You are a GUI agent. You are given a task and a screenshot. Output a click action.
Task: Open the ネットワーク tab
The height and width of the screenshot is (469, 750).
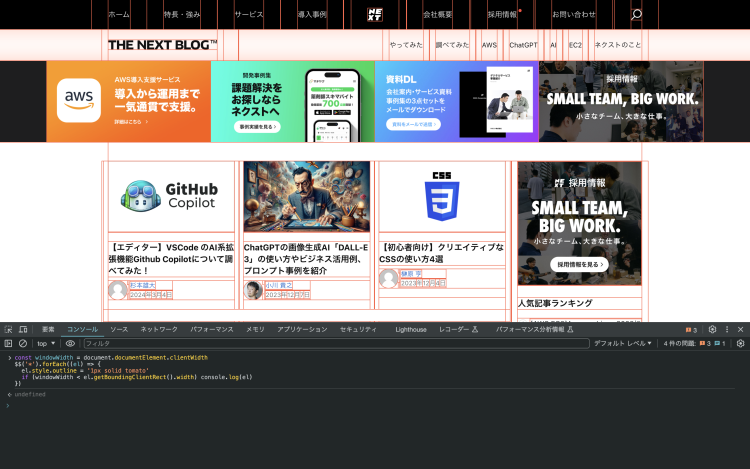159,329
